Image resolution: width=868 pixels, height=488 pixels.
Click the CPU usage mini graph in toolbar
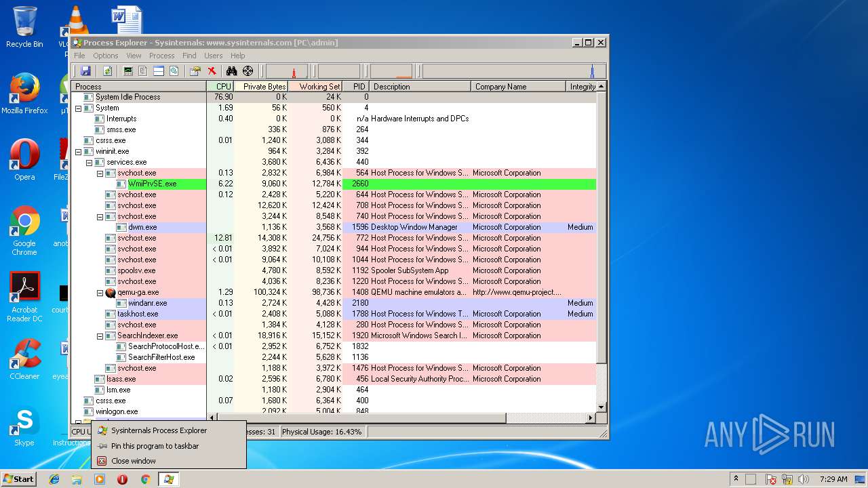[x=287, y=71]
